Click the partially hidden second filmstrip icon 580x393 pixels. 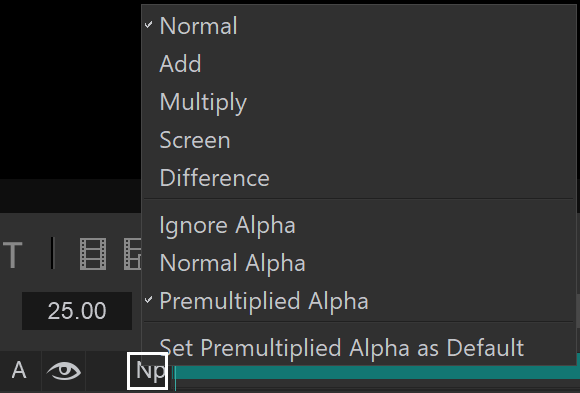click(x=132, y=254)
